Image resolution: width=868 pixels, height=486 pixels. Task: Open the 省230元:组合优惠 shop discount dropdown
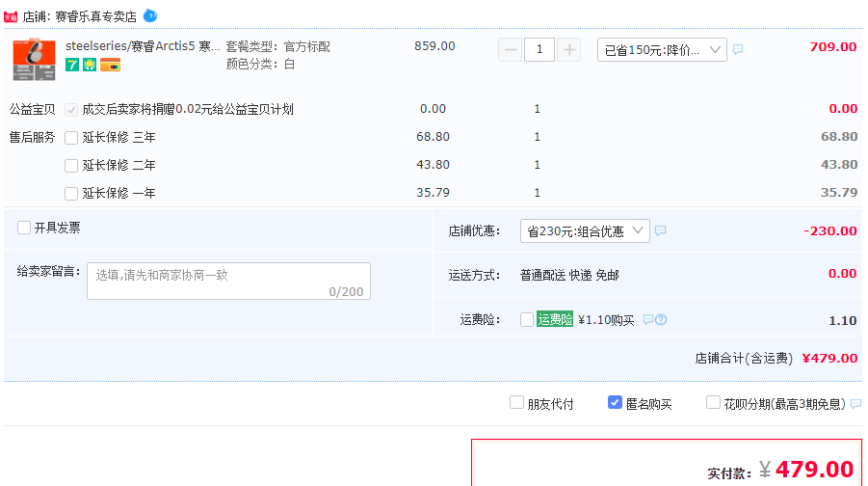tap(585, 231)
